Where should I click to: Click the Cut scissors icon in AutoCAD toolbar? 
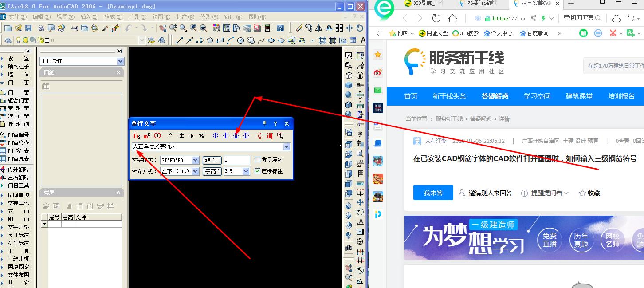click(x=74, y=28)
